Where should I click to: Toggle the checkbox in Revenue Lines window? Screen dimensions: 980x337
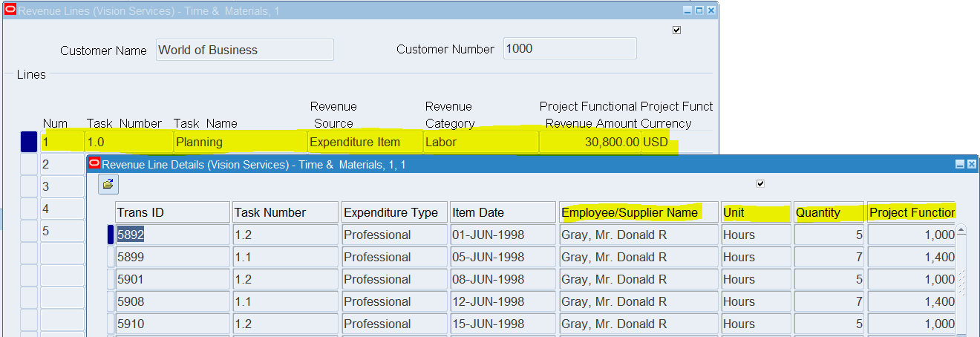(676, 30)
